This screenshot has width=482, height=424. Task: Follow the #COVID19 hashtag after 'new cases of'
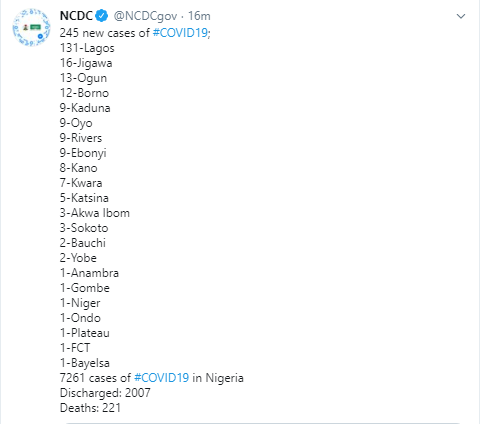(180, 33)
